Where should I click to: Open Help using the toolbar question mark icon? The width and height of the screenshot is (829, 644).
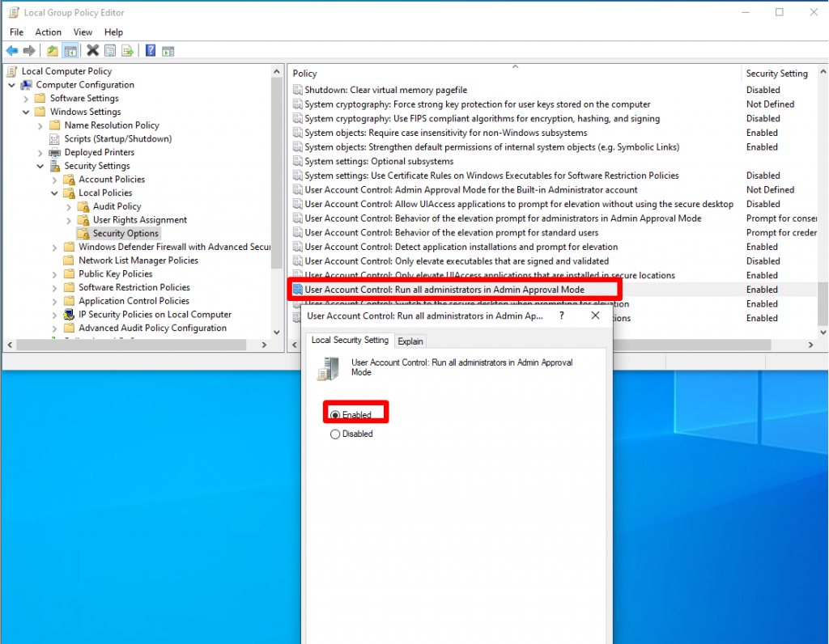coord(151,50)
